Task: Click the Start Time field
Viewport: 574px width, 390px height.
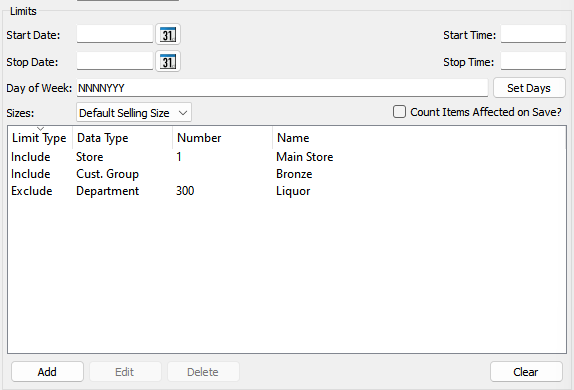Action: tap(533, 34)
